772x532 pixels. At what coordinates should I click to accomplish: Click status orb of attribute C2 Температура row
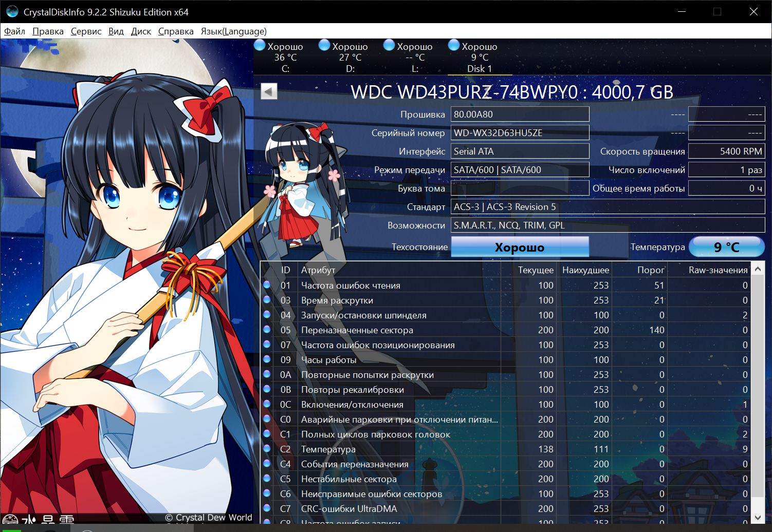coord(267,448)
